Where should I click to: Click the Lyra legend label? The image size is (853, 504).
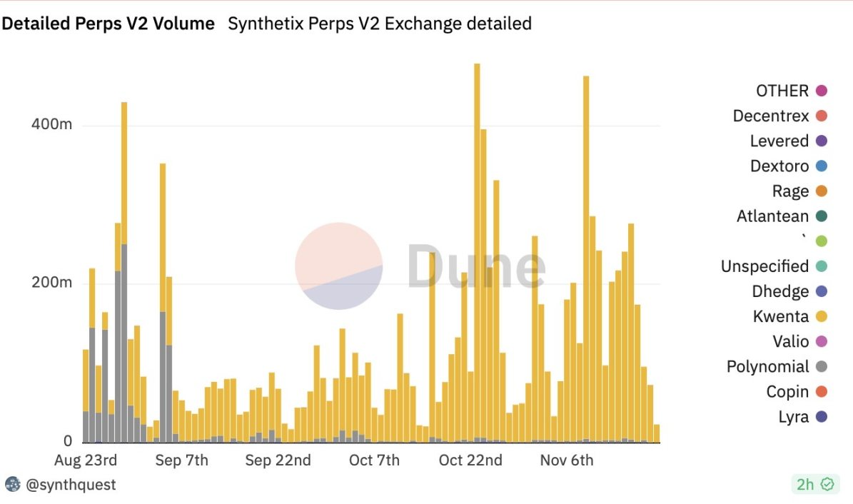coord(793,417)
